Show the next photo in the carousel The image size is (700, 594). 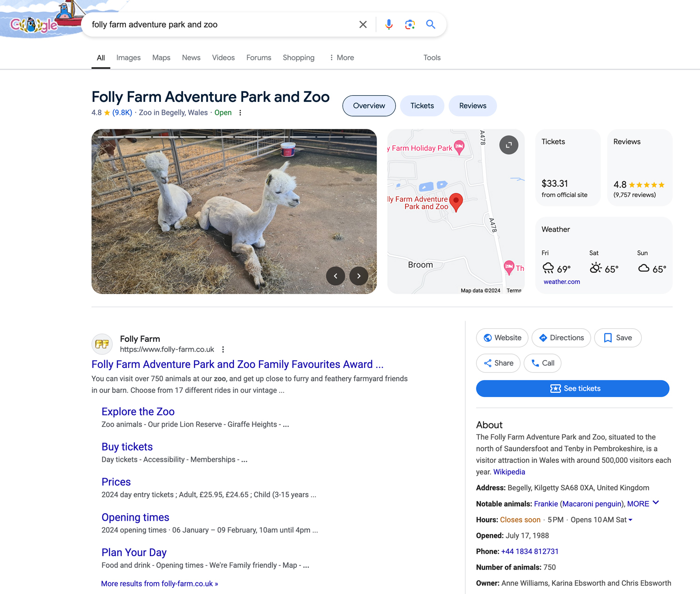click(358, 276)
